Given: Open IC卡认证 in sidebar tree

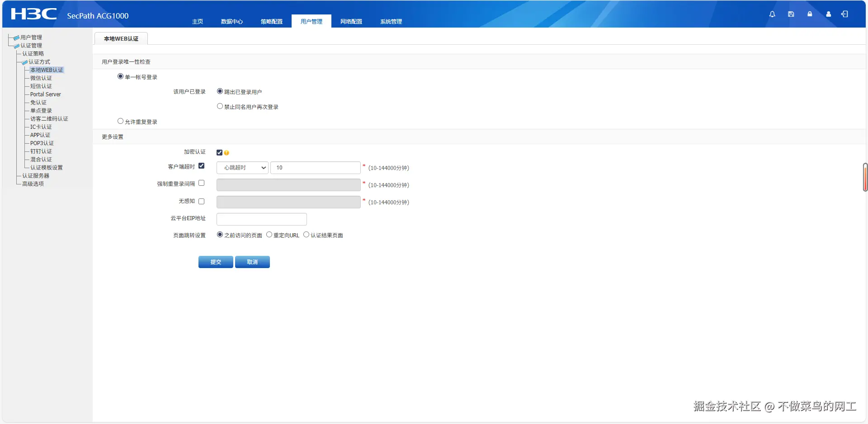Looking at the screenshot, I should click(41, 127).
